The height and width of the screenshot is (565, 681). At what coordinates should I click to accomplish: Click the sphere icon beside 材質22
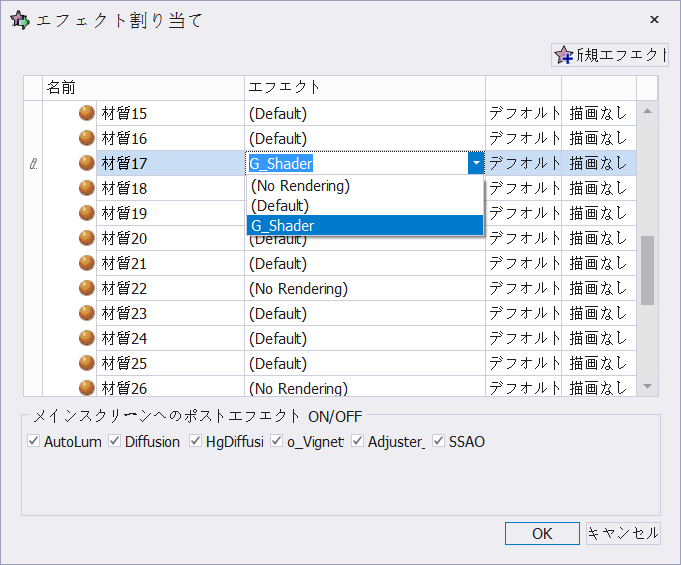pyautogui.click(x=87, y=288)
